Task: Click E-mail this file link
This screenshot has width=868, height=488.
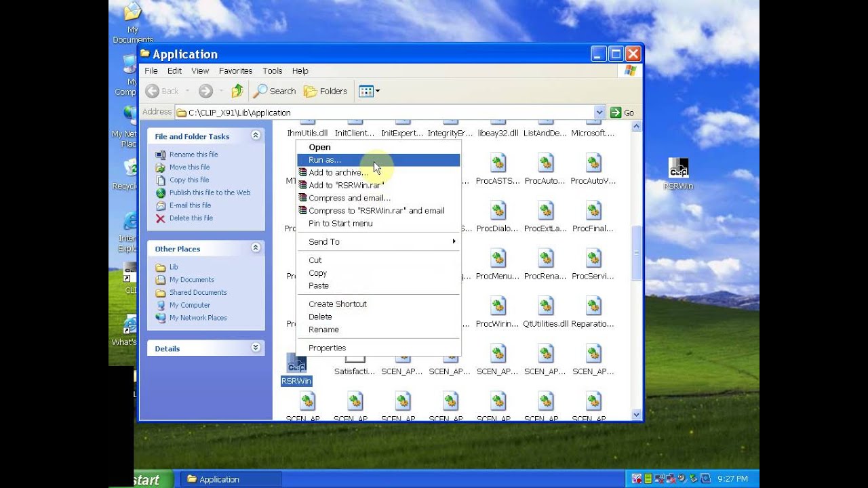Action: click(190, 205)
